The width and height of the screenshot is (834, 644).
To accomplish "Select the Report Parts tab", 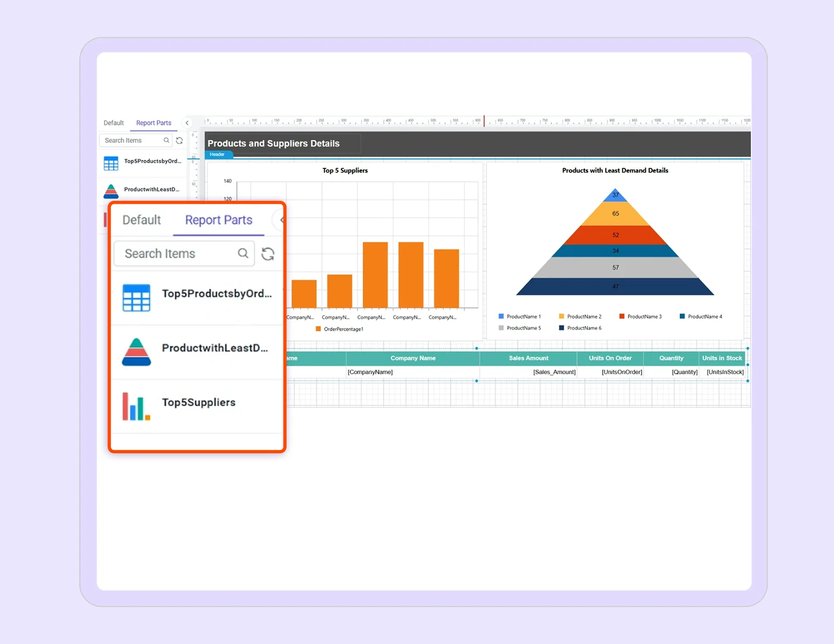I will point(218,220).
